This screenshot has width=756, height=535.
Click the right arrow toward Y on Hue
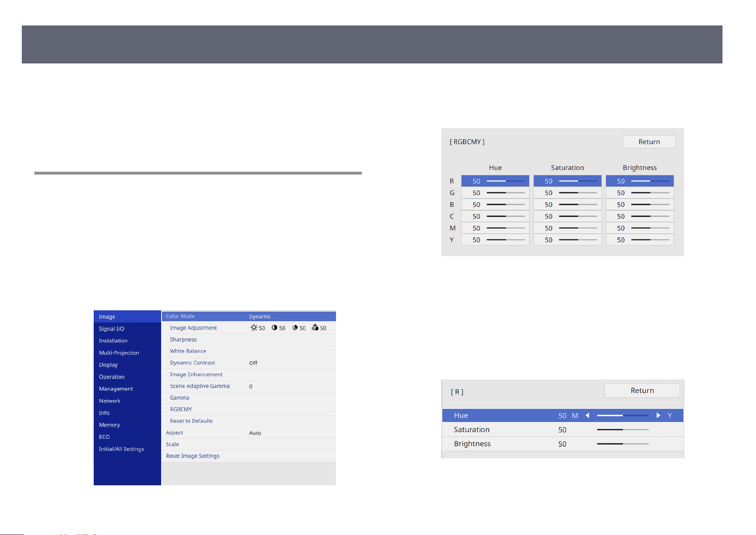tap(658, 415)
